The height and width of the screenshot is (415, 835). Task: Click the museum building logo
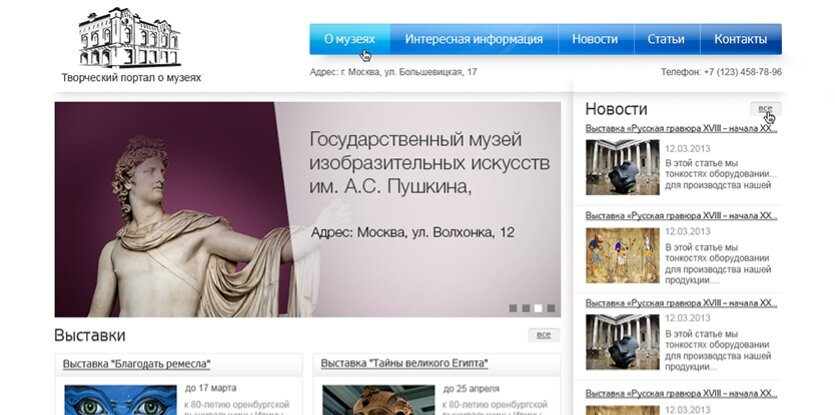pyautogui.click(x=129, y=37)
